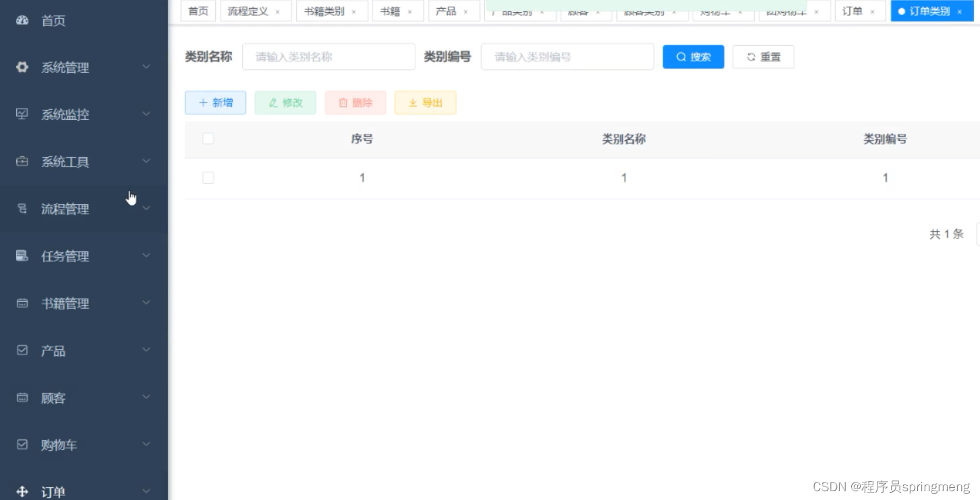Click the 系统监控 monitor icon

(22, 114)
